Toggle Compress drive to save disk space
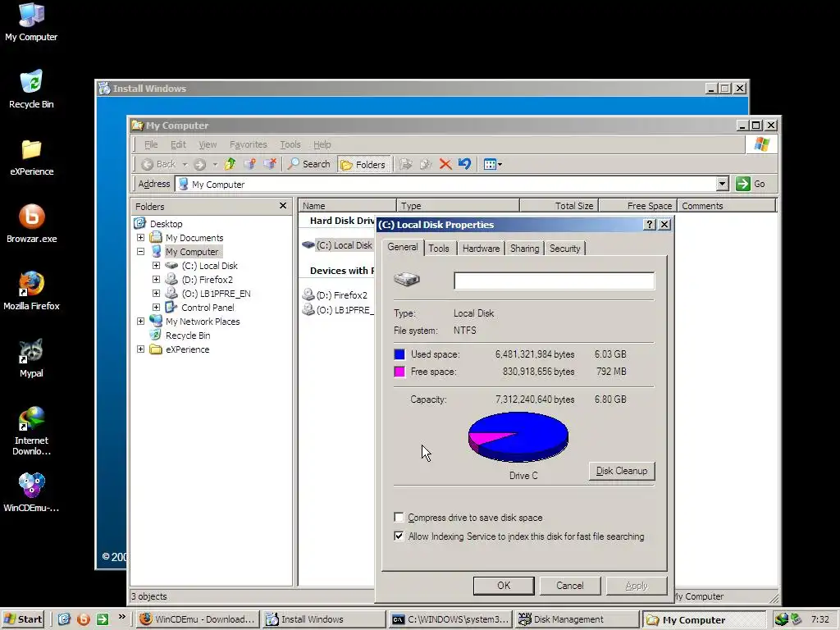This screenshot has height=630, width=840. pyautogui.click(x=399, y=517)
